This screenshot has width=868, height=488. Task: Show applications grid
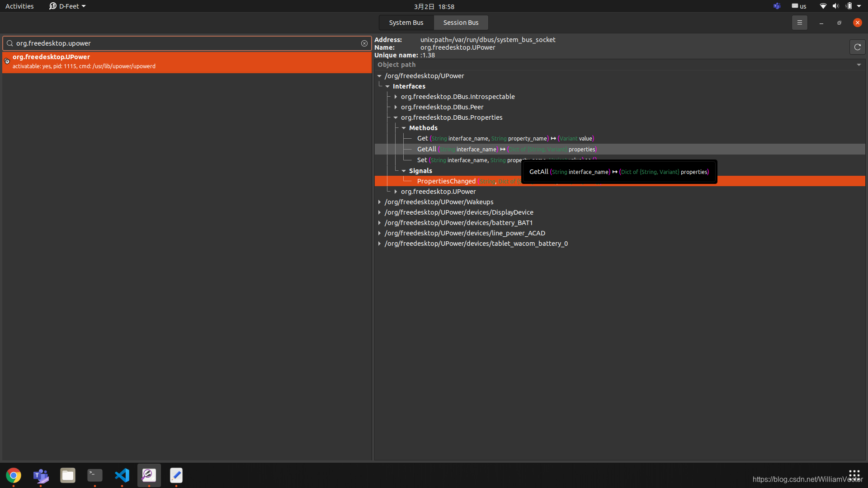coord(854,475)
